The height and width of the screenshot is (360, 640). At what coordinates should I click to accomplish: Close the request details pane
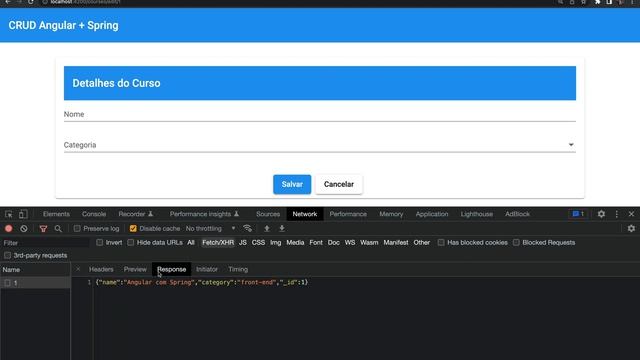(78, 269)
